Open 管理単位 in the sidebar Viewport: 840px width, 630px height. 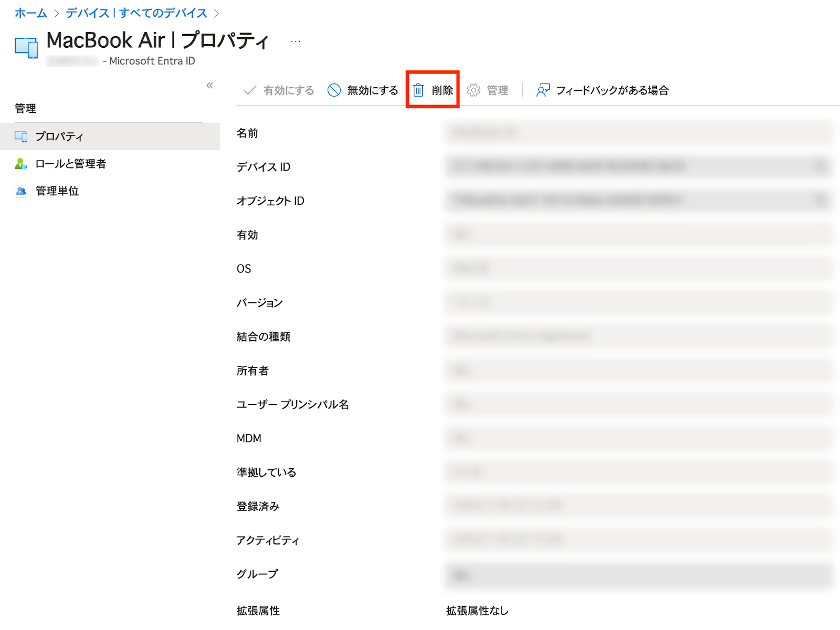(x=110, y=191)
